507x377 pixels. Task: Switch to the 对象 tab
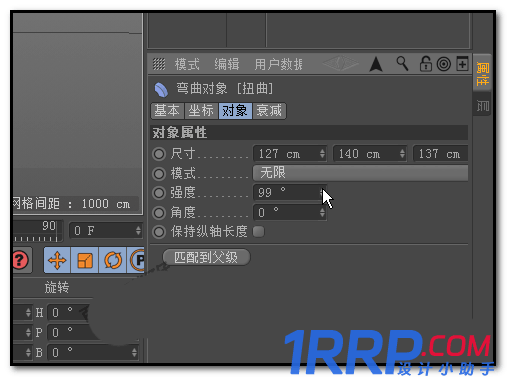(x=235, y=110)
